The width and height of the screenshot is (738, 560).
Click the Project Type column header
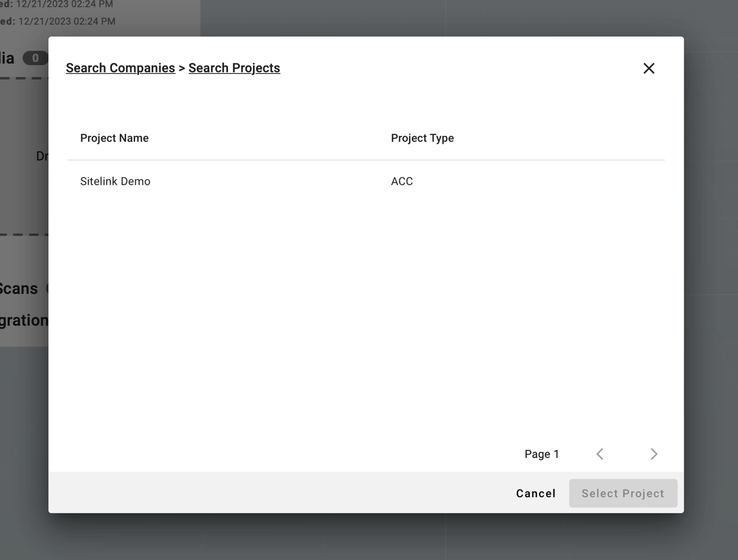point(422,138)
